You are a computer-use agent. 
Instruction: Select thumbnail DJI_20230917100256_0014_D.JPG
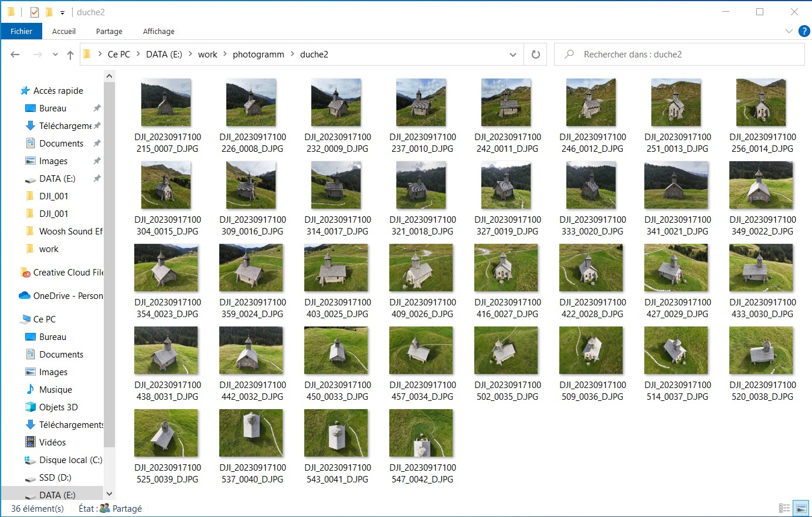tap(761, 103)
